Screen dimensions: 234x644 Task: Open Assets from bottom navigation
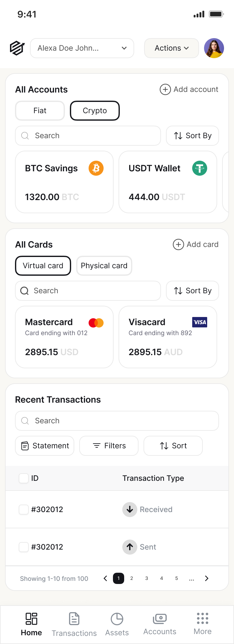click(x=117, y=624)
